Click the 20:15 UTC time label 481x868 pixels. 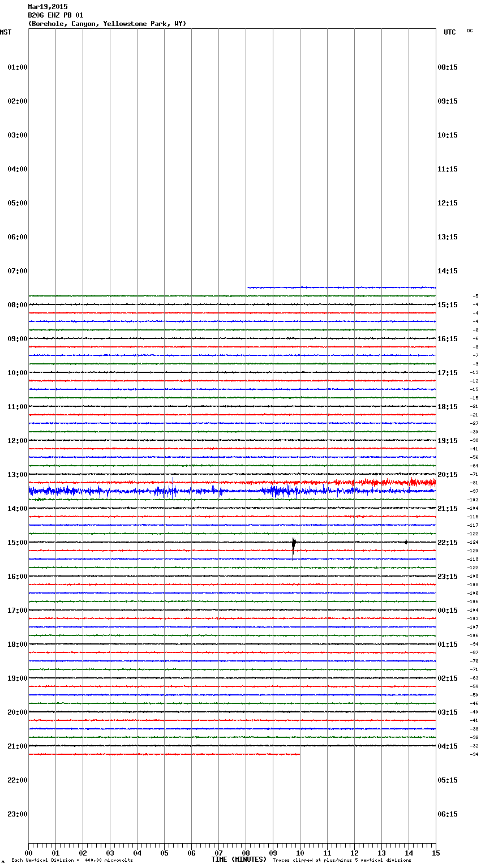(448, 475)
